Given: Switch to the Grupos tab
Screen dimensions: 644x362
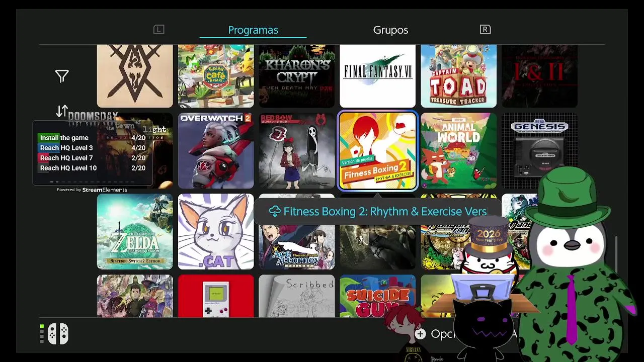Looking at the screenshot, I should click(x=390, y=30).
